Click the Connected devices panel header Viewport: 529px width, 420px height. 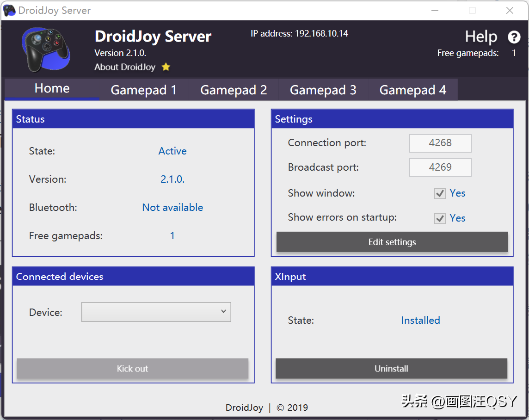pyautogui.click(x=133, y=276)
